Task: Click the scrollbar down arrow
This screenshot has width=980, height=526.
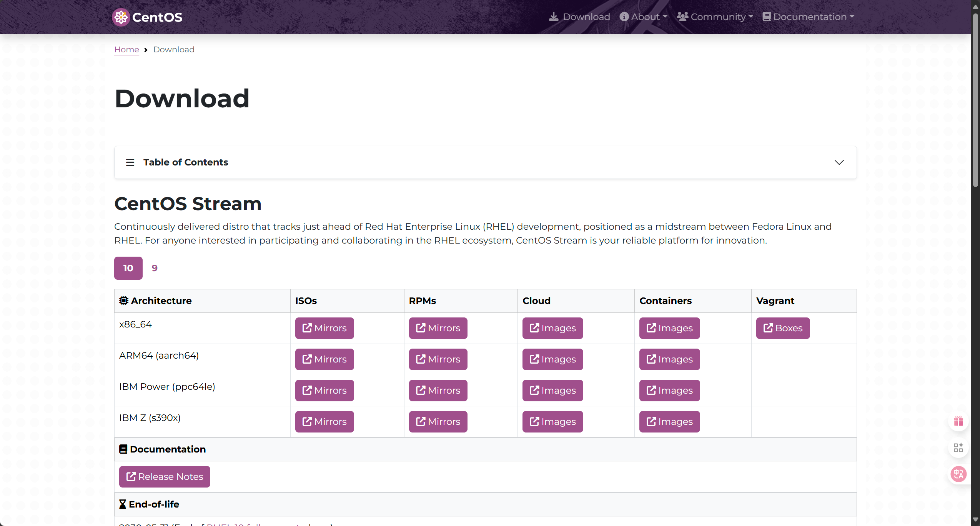Action: coord(976,520)
